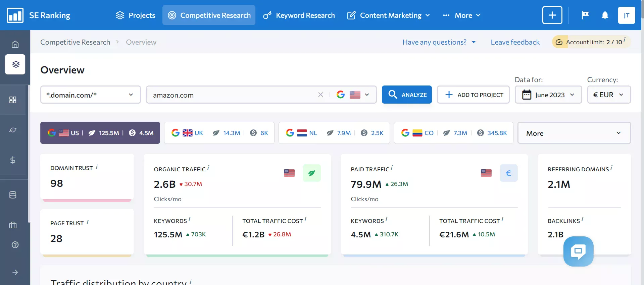Viewport: 644px width, 285px height.
Task: Expand the Content Marketing menu
Action: click(x=388, y=15)
